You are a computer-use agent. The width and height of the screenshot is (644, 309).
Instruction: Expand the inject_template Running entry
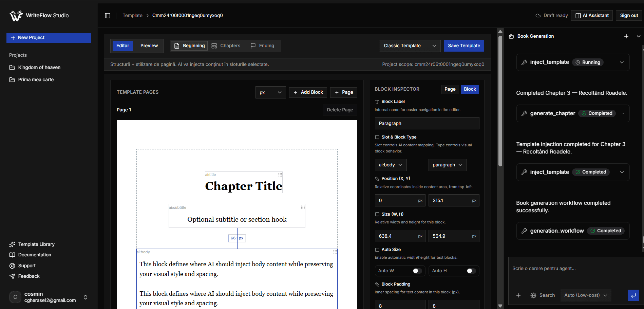622,62
